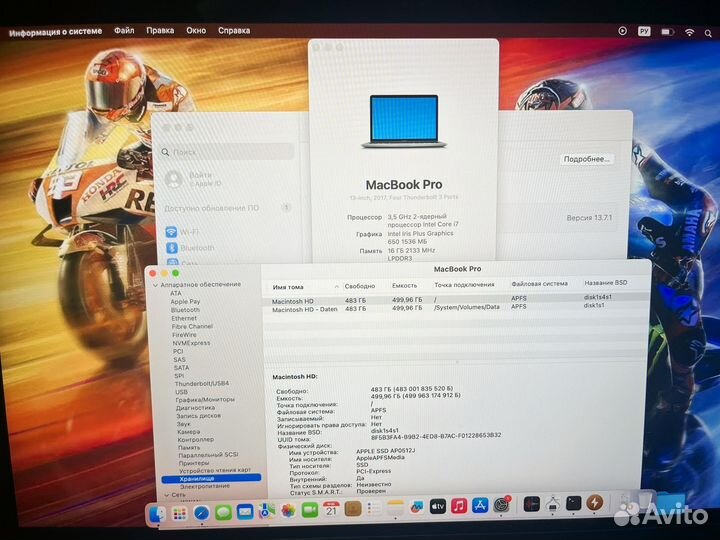Image resolution: width=720 pixels, height=540 pixels.
Task: Click the Свободно column header
Action: pyautogui.click(x=360, y=286)
